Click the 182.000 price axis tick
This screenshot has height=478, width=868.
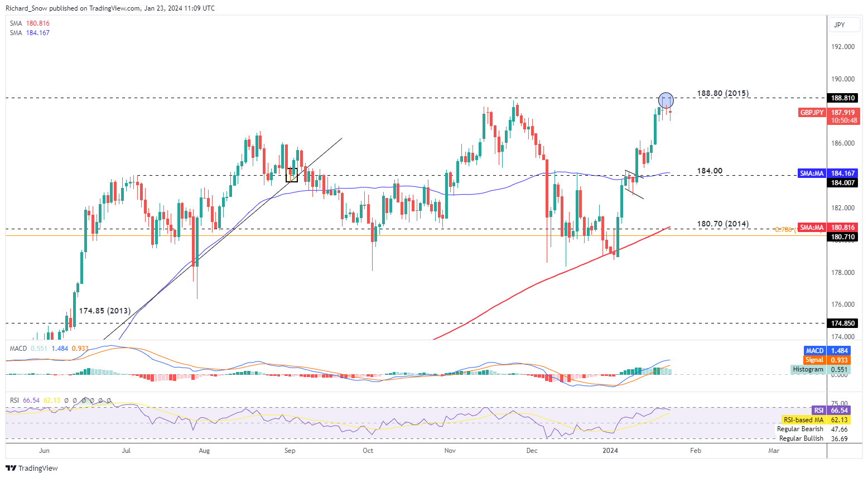pos(843,208)
